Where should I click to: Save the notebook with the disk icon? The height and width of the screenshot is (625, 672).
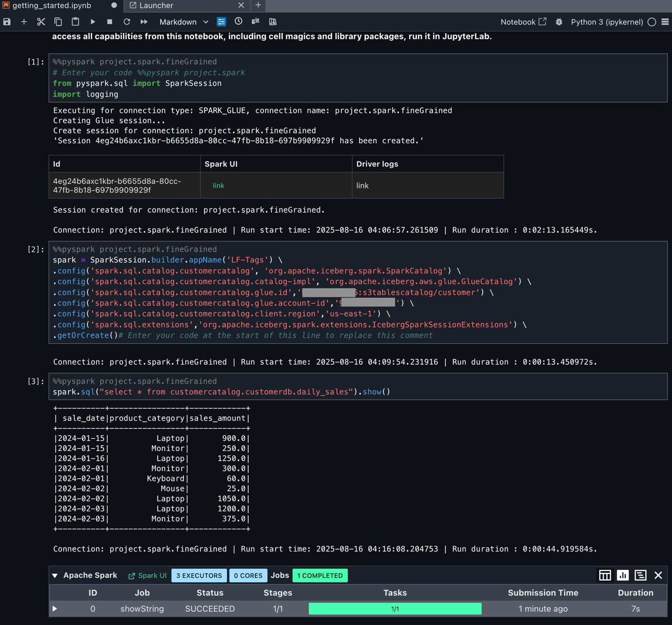7,22
